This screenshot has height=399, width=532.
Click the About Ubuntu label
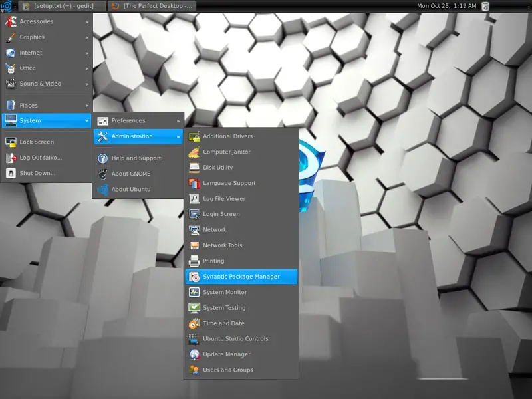pyautogui.click(x=131, y=190)
